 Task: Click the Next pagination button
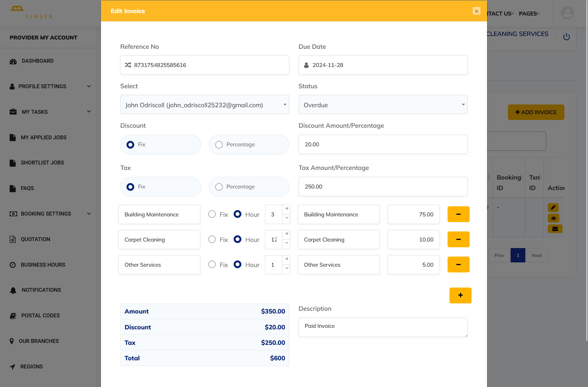tap(537, 255)
